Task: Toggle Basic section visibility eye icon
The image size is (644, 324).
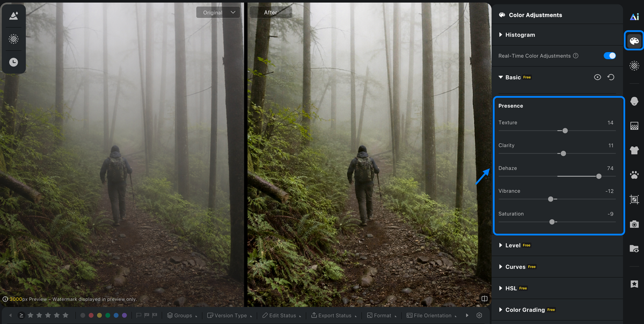Action: pos(597,77)
